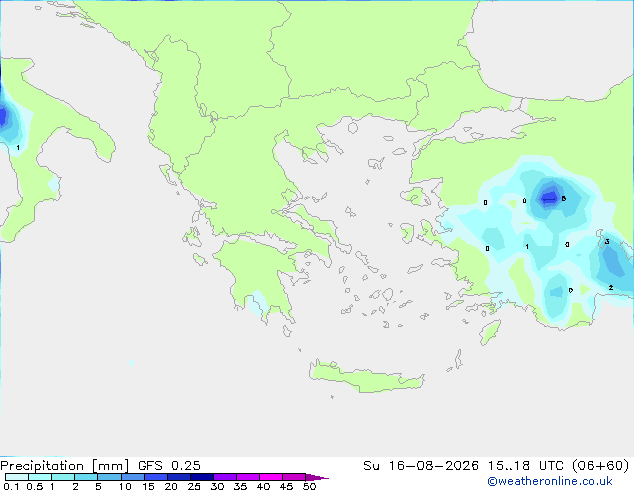Select the 2–5 mm legend color box

pyautogui.click(x=86, y=477)
